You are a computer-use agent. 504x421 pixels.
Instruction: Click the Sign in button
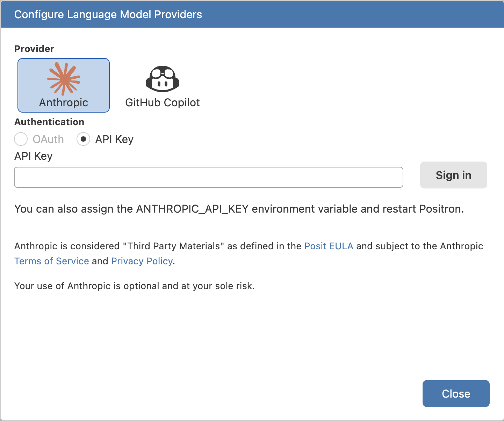pos(453,175)
